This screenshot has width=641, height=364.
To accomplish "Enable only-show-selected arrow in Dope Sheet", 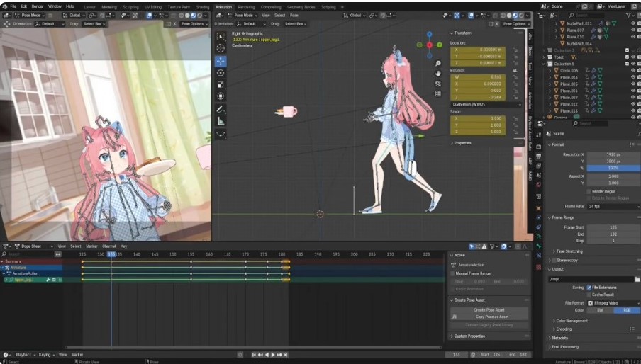I will coord(472,246).
